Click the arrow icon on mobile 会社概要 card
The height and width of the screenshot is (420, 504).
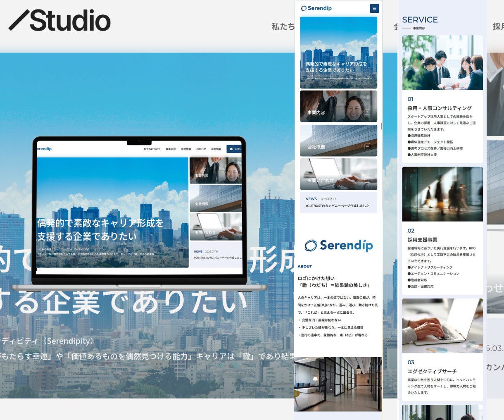[367, 146]
